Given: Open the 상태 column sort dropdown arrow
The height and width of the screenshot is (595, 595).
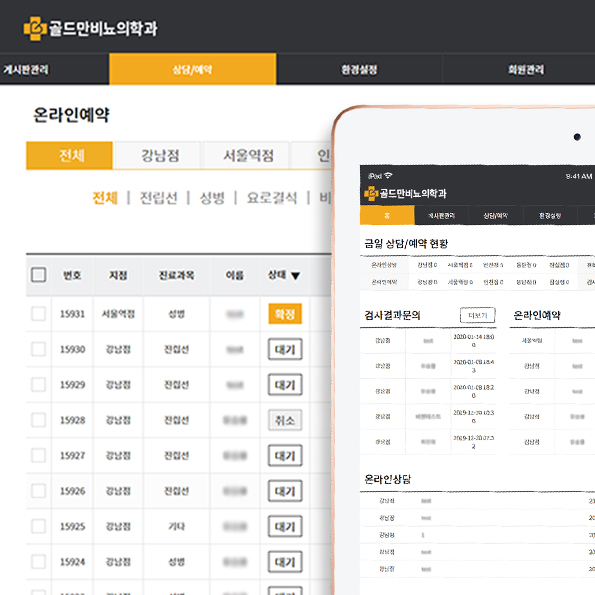Looking at the screenshot, I should tap(296, 275).
